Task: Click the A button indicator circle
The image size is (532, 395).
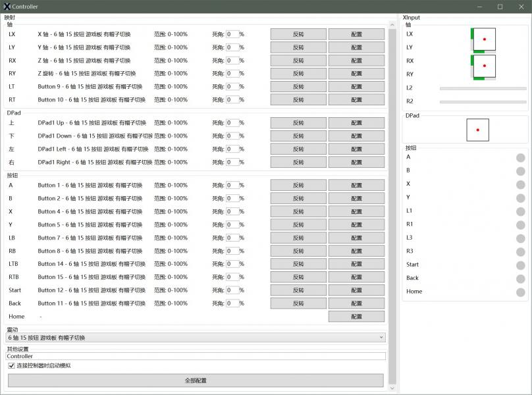Action: pos(520,157)
